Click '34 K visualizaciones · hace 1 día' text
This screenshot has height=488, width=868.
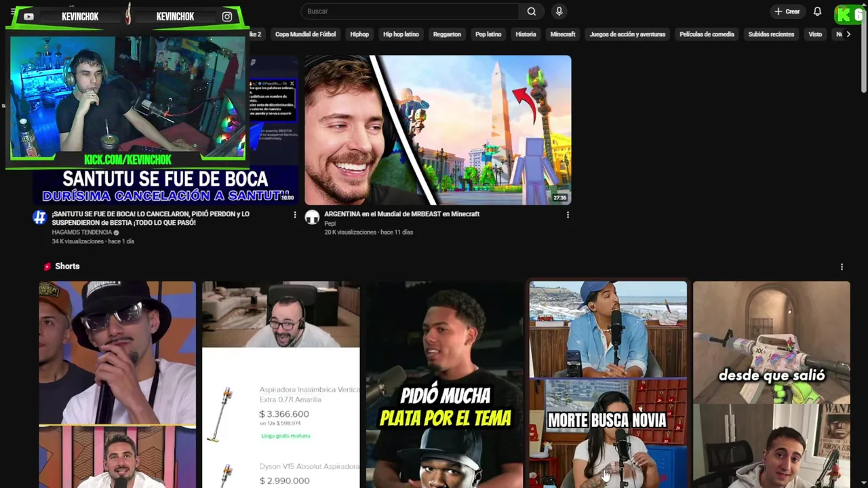tap(93, 242)
